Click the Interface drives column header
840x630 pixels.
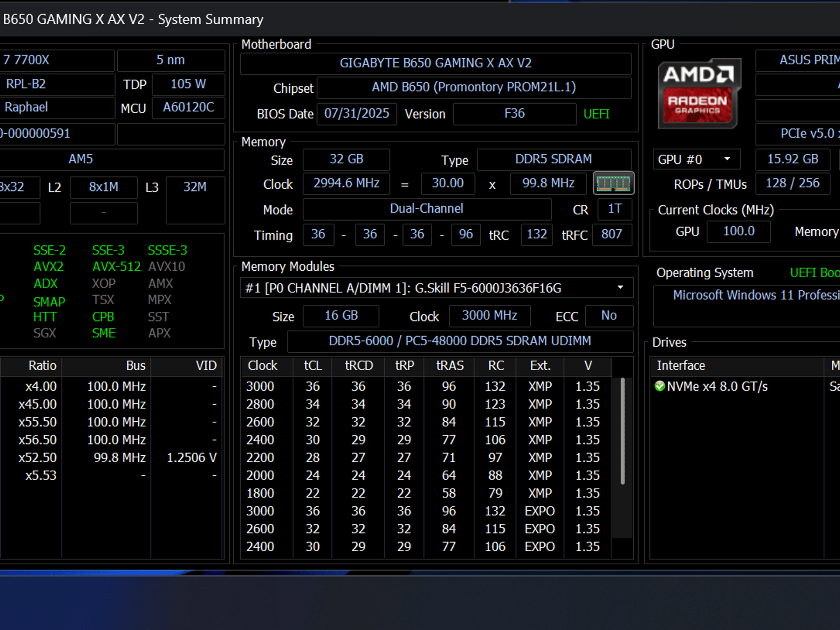(x=737, y=365)
